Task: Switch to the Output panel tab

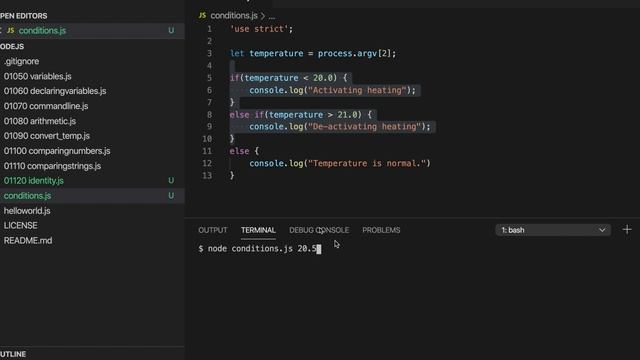Action: coord(213,230)
